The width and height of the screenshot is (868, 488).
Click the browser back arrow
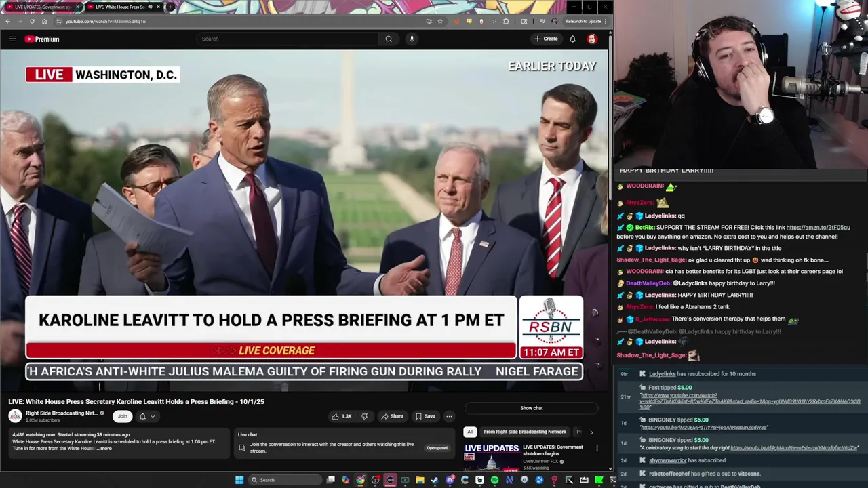click(7, 21)
